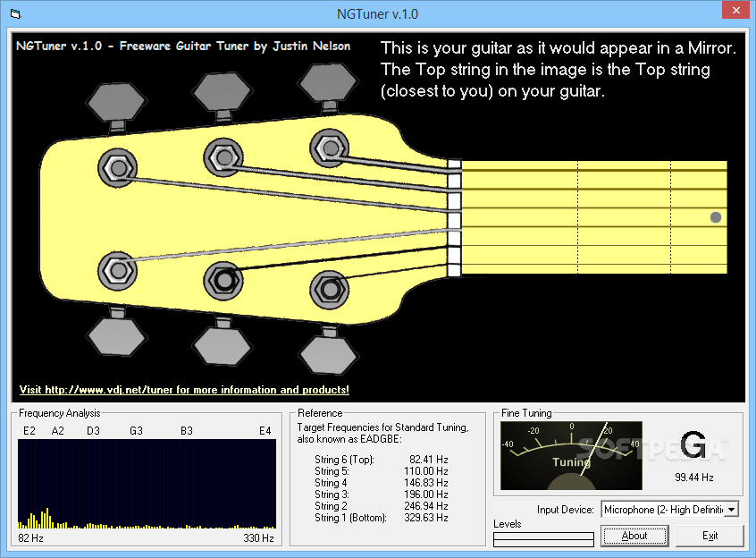Click the Fine Tuning needle gauge
This screenshot has width=756, height=558.
(x=571, y=456)
